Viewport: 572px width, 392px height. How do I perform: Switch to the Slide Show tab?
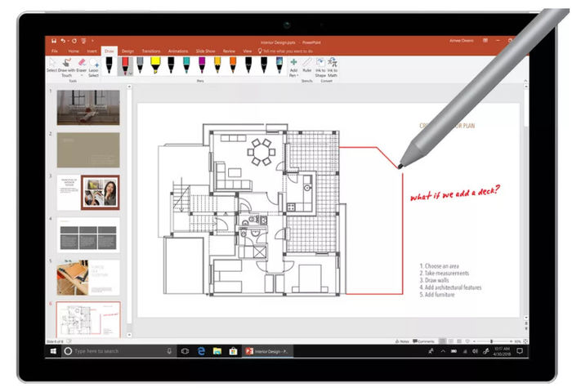pyautogui.click(x=205, y=51)
